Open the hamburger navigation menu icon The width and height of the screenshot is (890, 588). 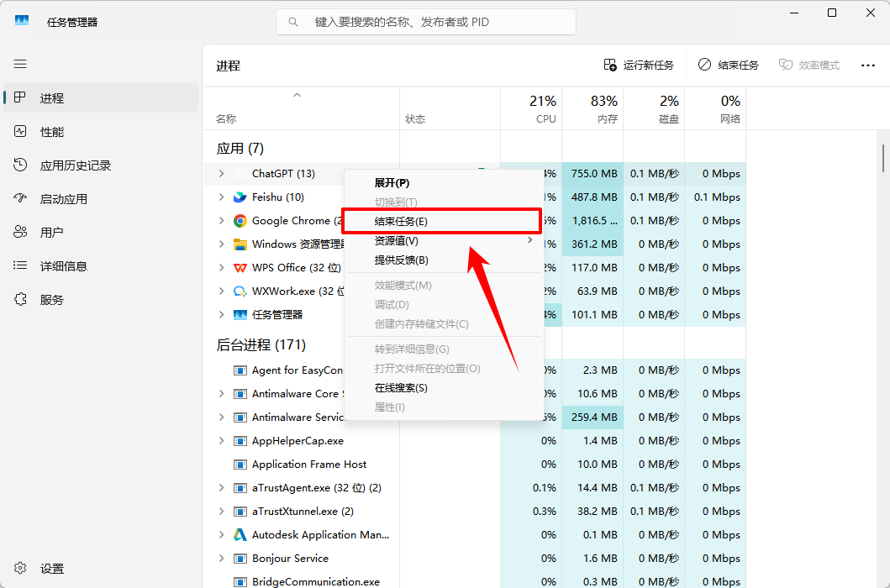click(20, 64)
